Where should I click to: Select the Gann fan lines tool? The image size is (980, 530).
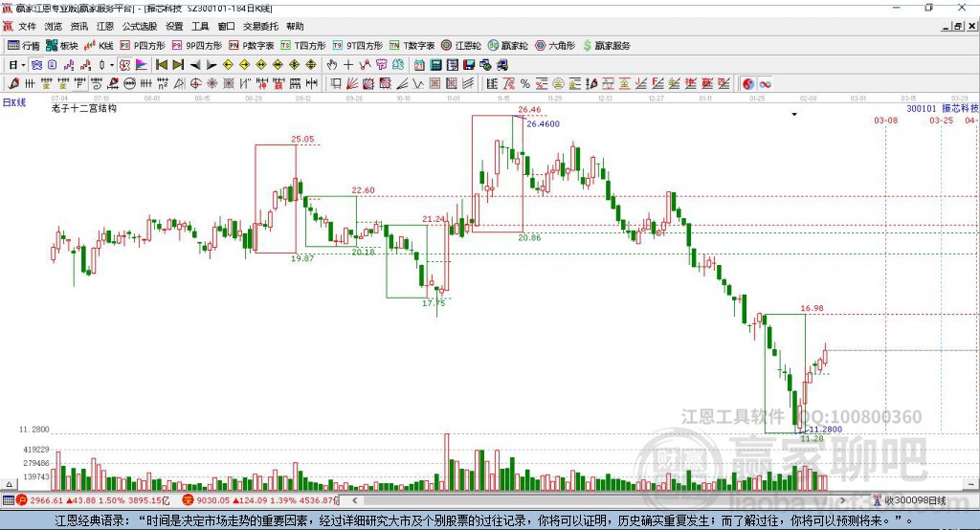pos(352,83)
